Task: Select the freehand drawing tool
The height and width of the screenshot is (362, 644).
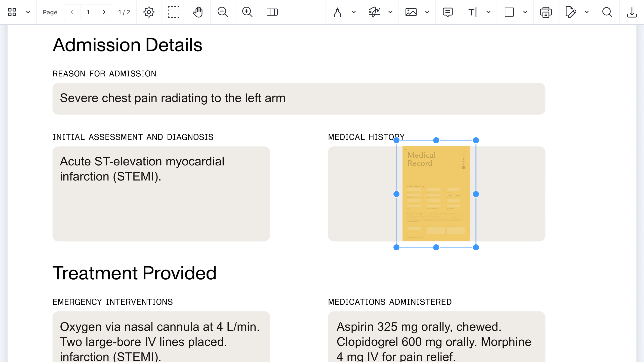Action: coord(338,12)
